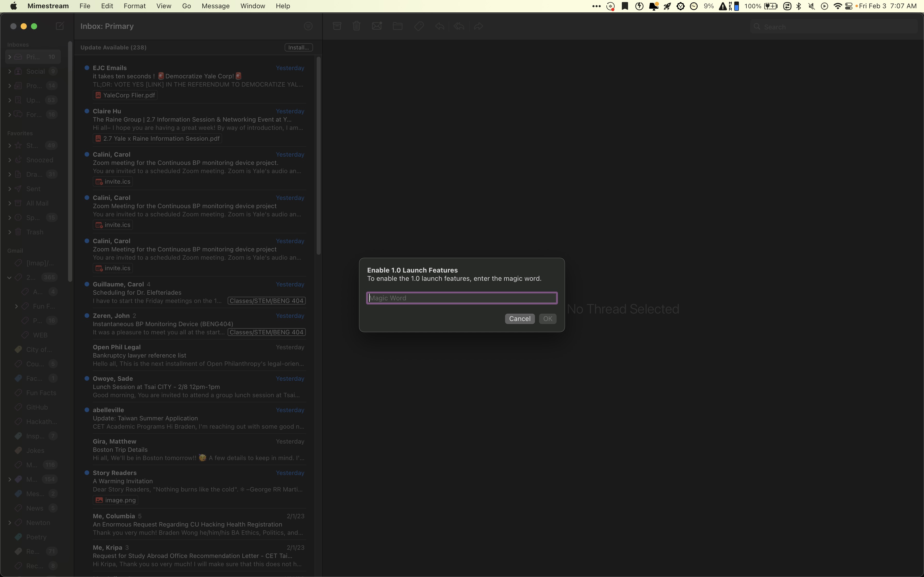Click the Reply All arrow icon
Screen dimensions: 924x577
coord(459,26)
